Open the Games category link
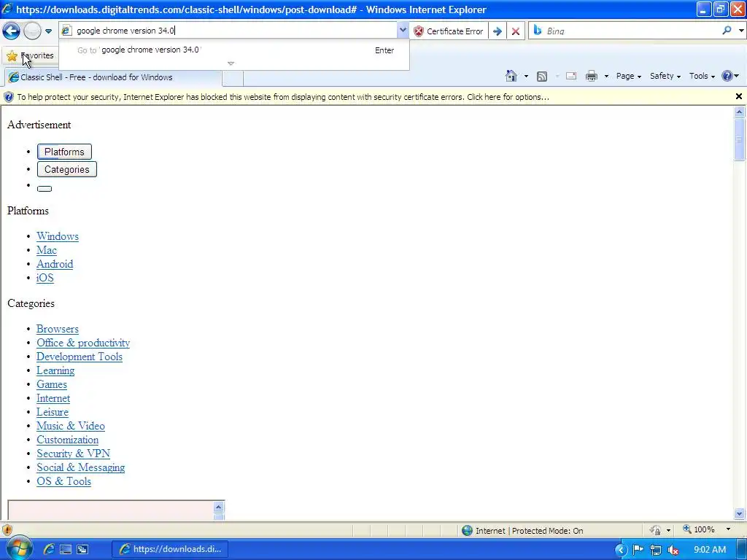This screenshot has width=747, height=560. click(x=52, y=384)
